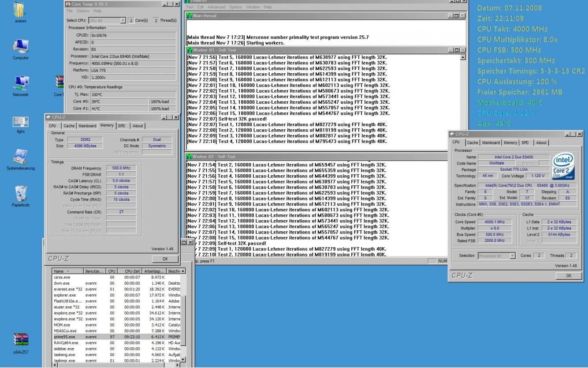588x368 pixels.
Task: Select the MOM.exe process row
Action: pyautogui.click(x=116, y=324)
